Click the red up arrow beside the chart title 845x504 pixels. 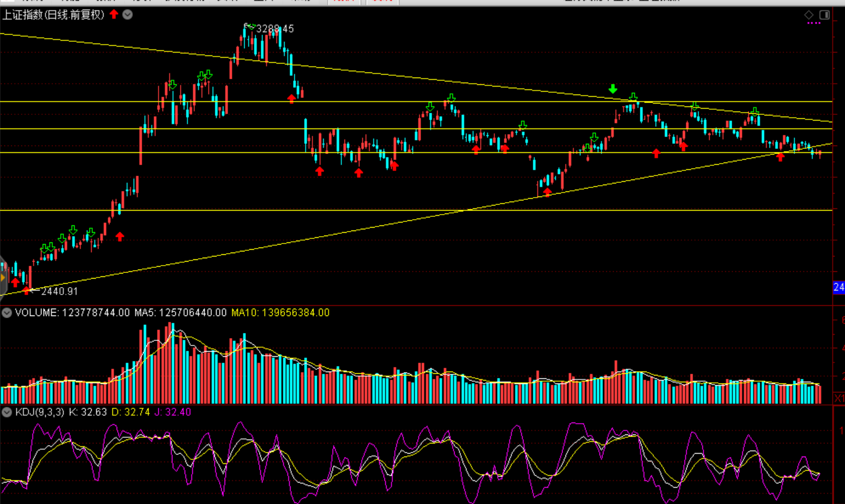[114, 14]
